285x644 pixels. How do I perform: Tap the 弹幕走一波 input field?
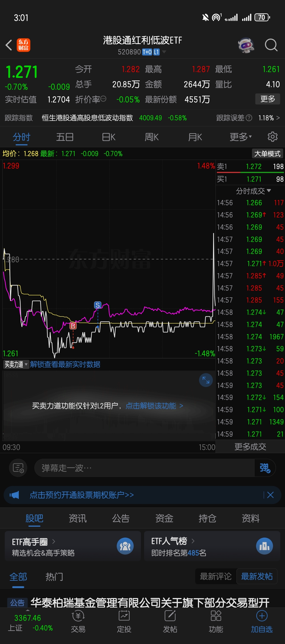[144, 468]
